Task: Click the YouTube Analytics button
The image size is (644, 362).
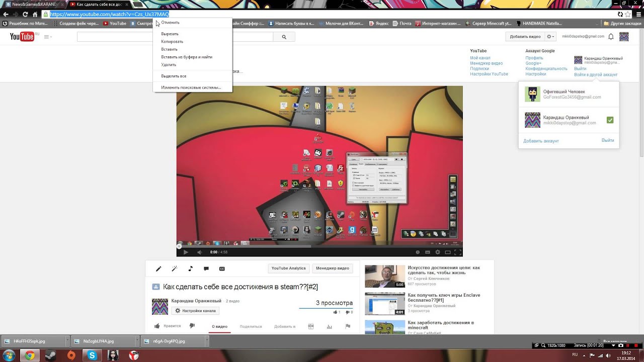Action: (289, 268)
